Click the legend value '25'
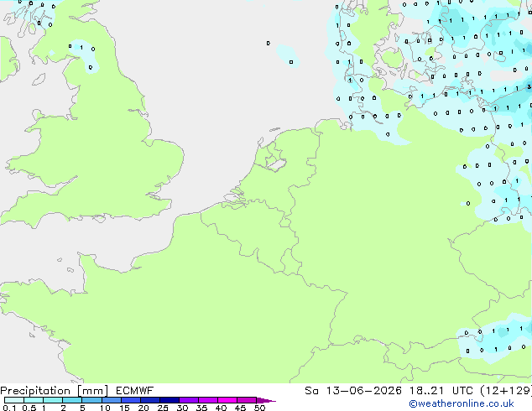This screenshot has width=532, height=411. point(163,408)
